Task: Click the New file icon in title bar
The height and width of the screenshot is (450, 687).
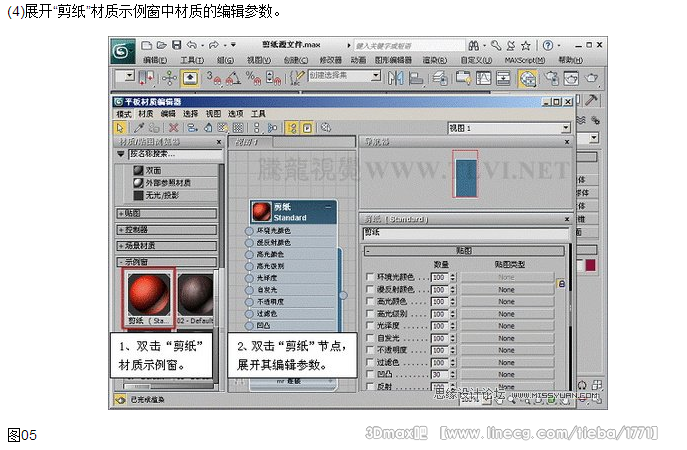Action: pyautogui.click(x=147, y=45)
